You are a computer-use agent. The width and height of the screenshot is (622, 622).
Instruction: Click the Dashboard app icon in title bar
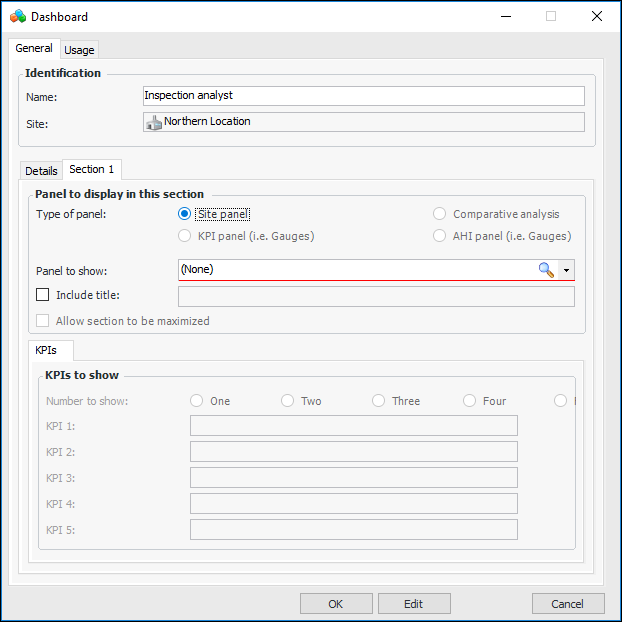tap(18, 17)
